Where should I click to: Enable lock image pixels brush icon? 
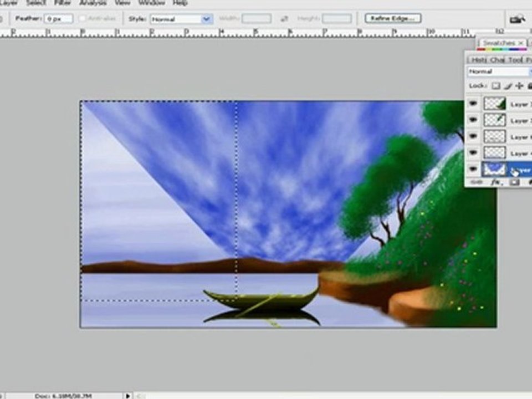(508, 86)
